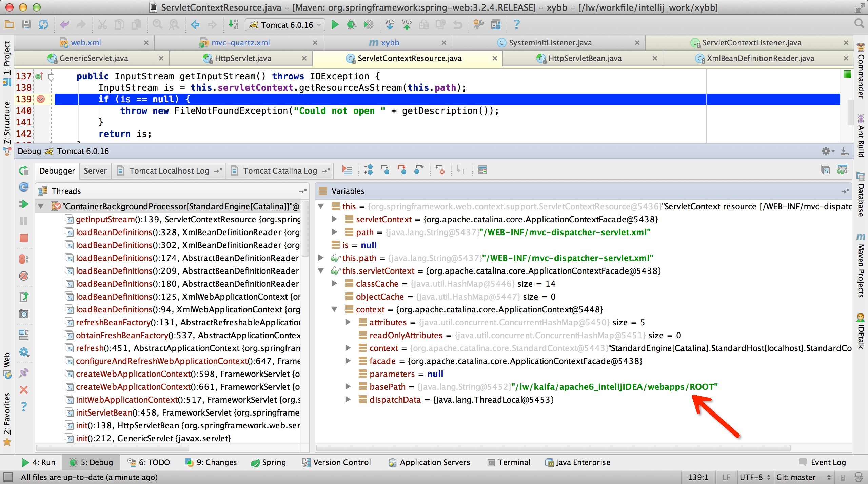
Task: Open the Event Log
Action: (823, 462)
